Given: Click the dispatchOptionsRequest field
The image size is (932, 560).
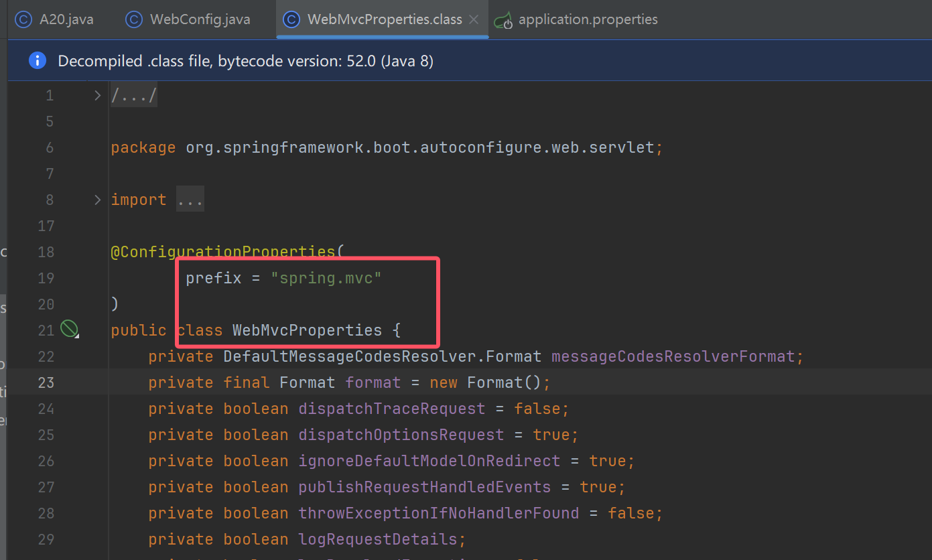Looking at the screenshot, I should (x=401, y=435).
